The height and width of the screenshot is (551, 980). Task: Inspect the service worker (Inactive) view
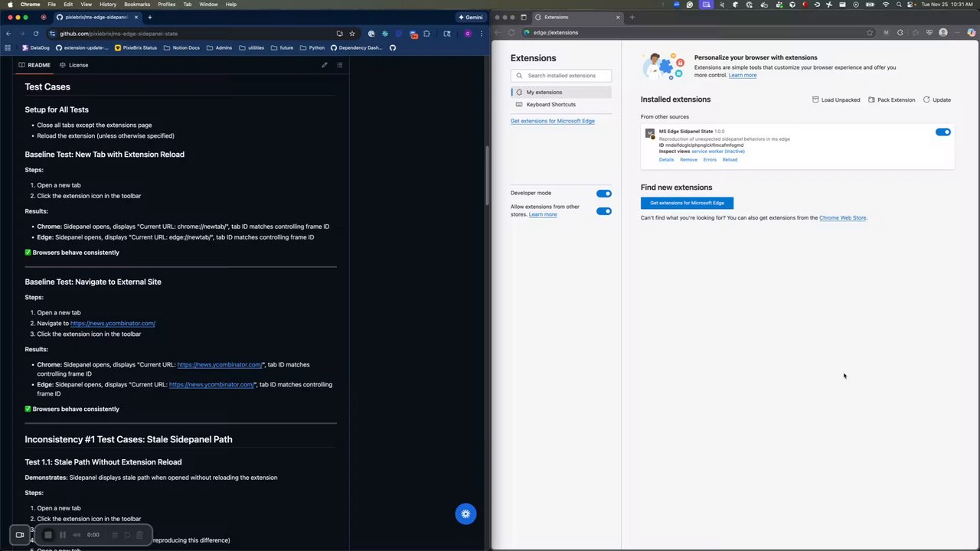718,152
